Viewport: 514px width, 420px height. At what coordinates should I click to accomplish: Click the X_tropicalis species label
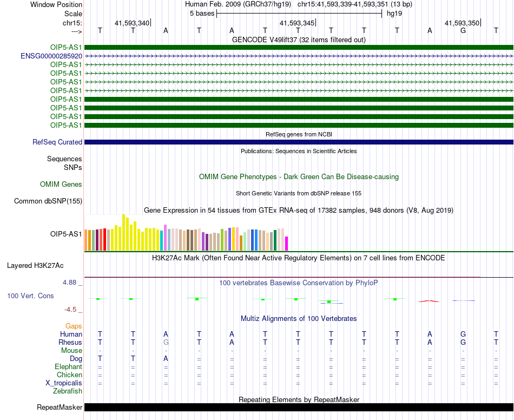(x=64, y=383)
